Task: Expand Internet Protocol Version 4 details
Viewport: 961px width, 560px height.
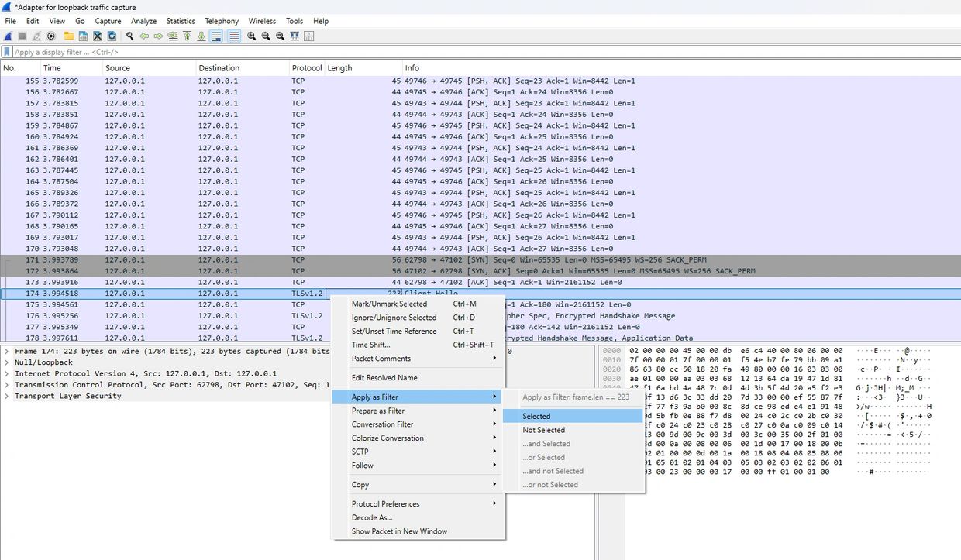Action: coord(7,373)
